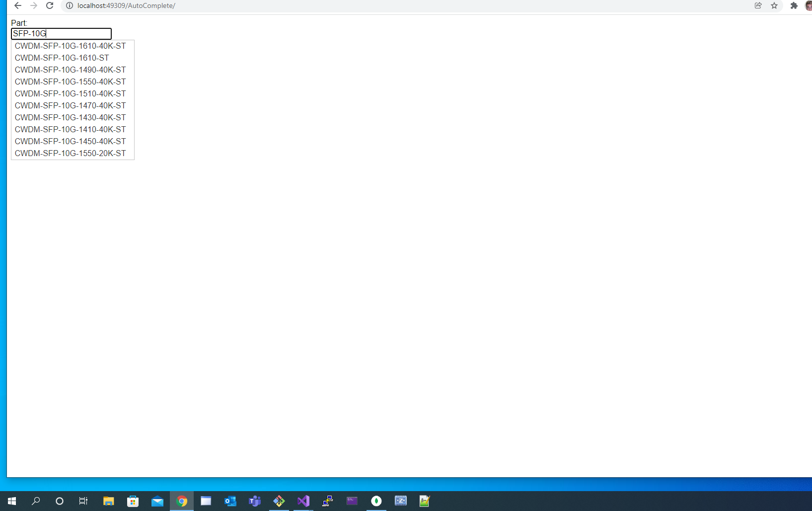Focus the Part text input field
Image resolution: width=812 pixels, height=511 pixels.
click(x=61, y=33)
